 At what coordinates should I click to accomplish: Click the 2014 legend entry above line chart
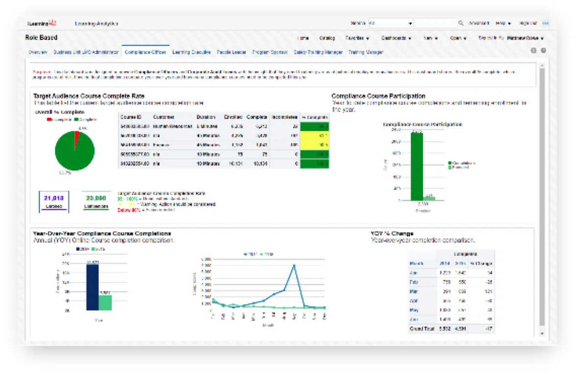pos(249,254)
